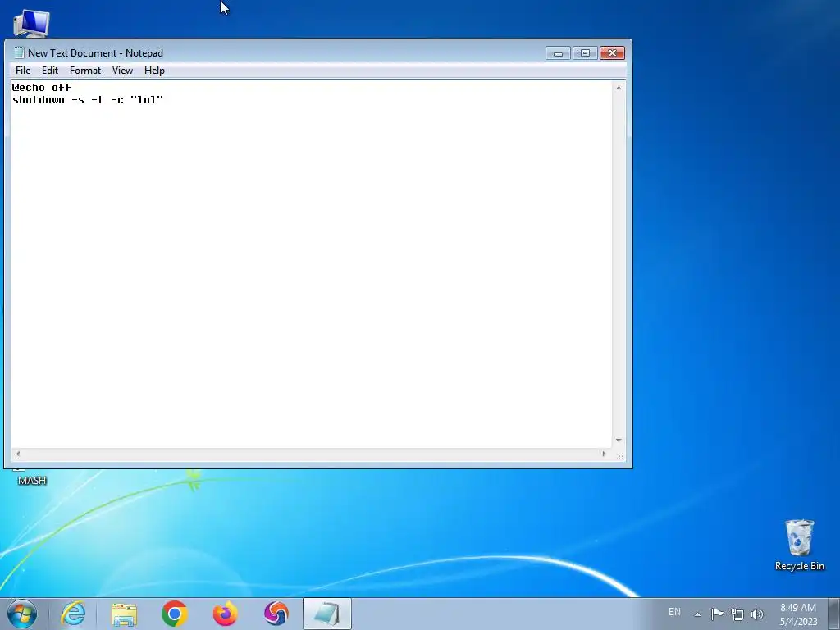This screenshot has width=840, height=630.
Task: Minimize the Notepad window
Action: pyautogui.click(x=558, y=53)
